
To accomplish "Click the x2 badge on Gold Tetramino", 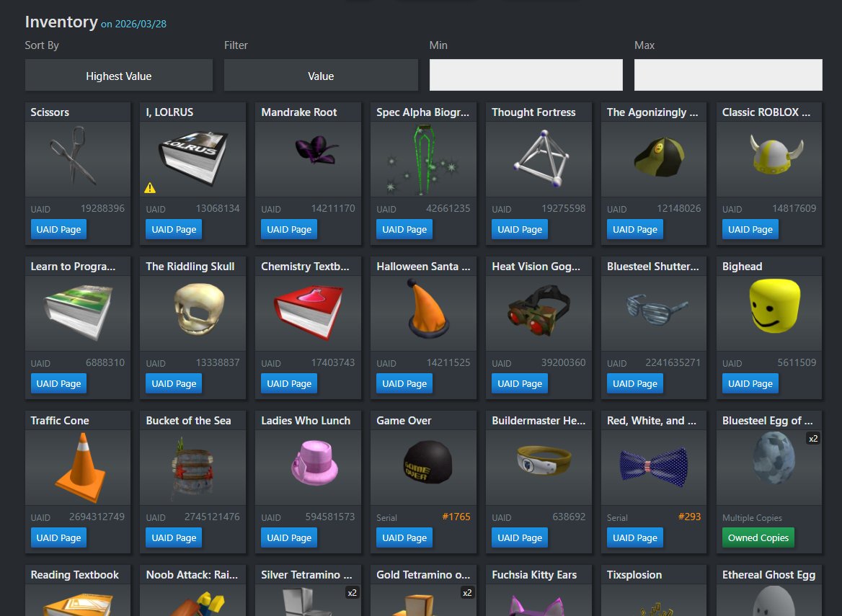I will click(467, 593).
